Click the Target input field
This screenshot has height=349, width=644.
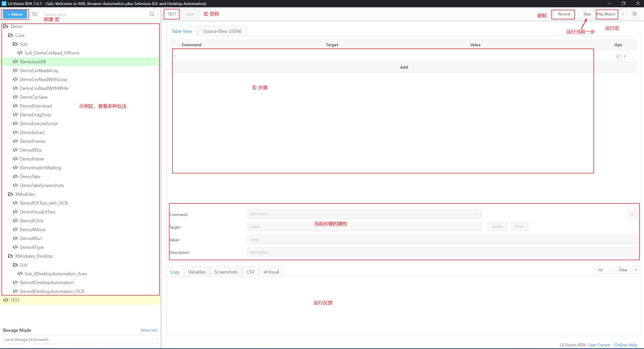363,226
